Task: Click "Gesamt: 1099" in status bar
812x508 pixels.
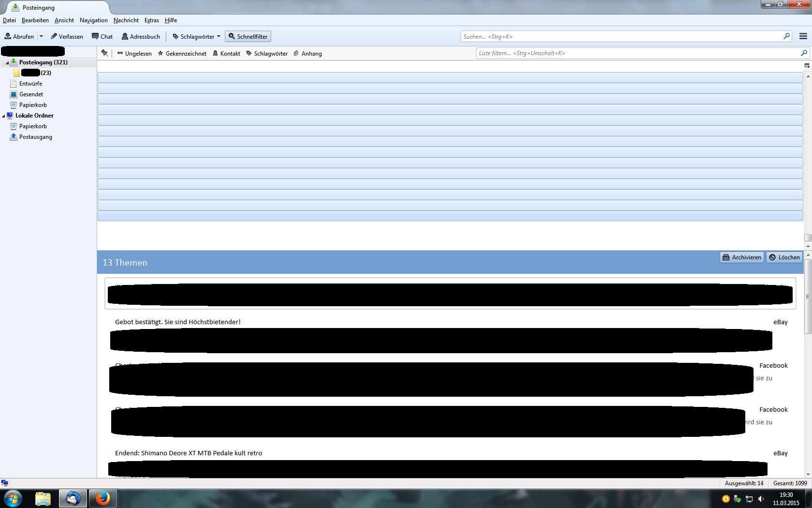Action: click(790, 483)
